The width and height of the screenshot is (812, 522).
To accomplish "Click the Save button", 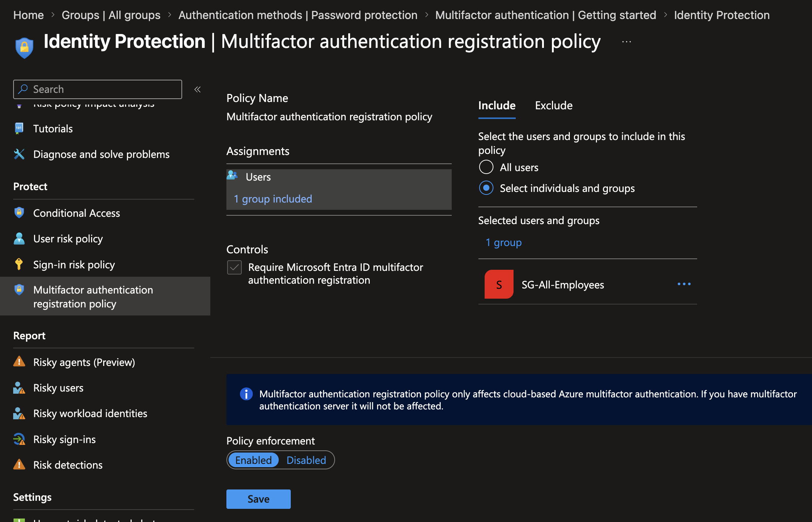I will [x=259, y=499].
